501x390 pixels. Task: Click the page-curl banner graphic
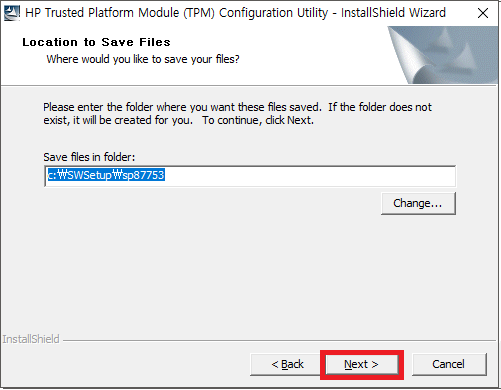pyautogui.click(x=443, y=55)
